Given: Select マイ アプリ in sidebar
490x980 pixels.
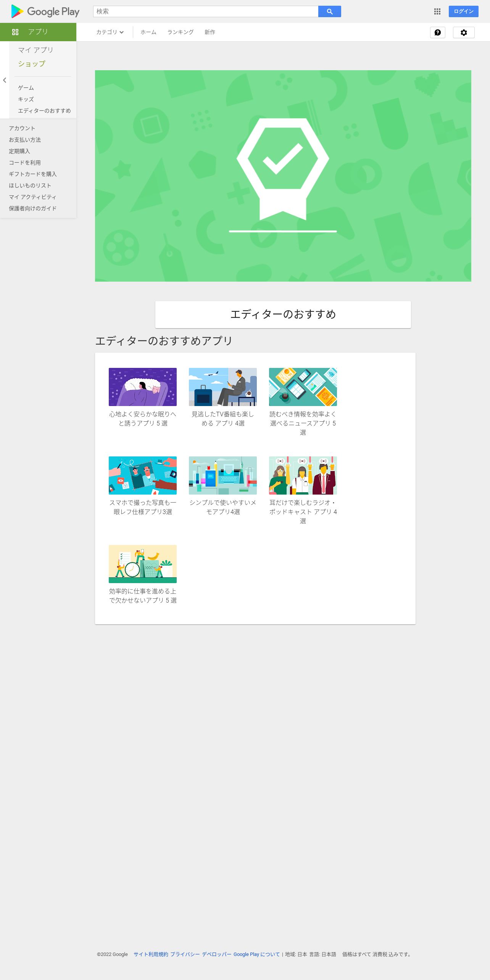Looking at the screenshot, I should click(x=36, y=50).
